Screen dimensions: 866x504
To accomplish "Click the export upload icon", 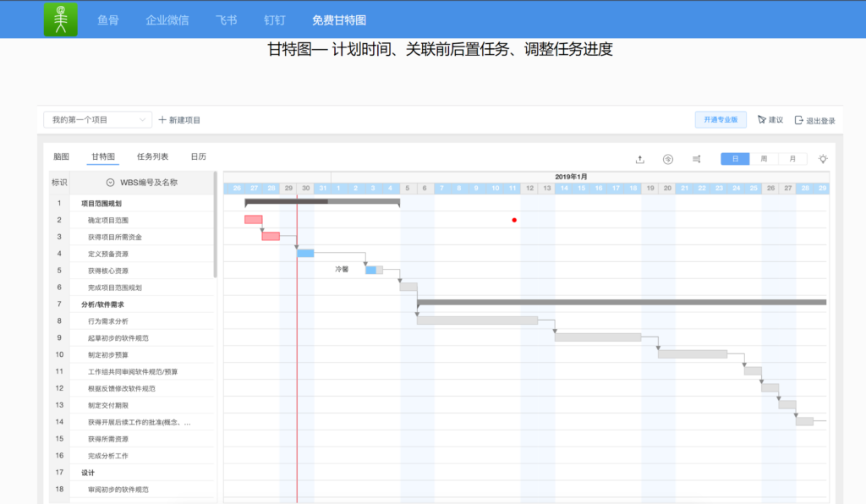I will 640,159.
